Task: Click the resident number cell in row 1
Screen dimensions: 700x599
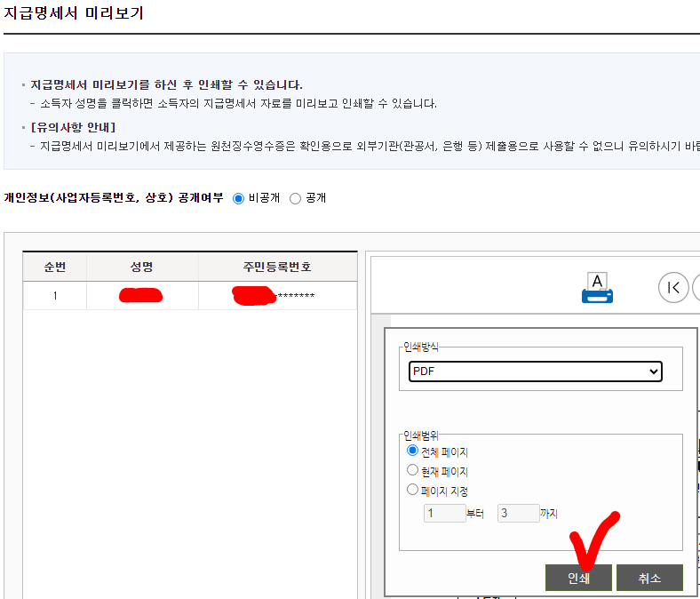Action: pos(277,296)
